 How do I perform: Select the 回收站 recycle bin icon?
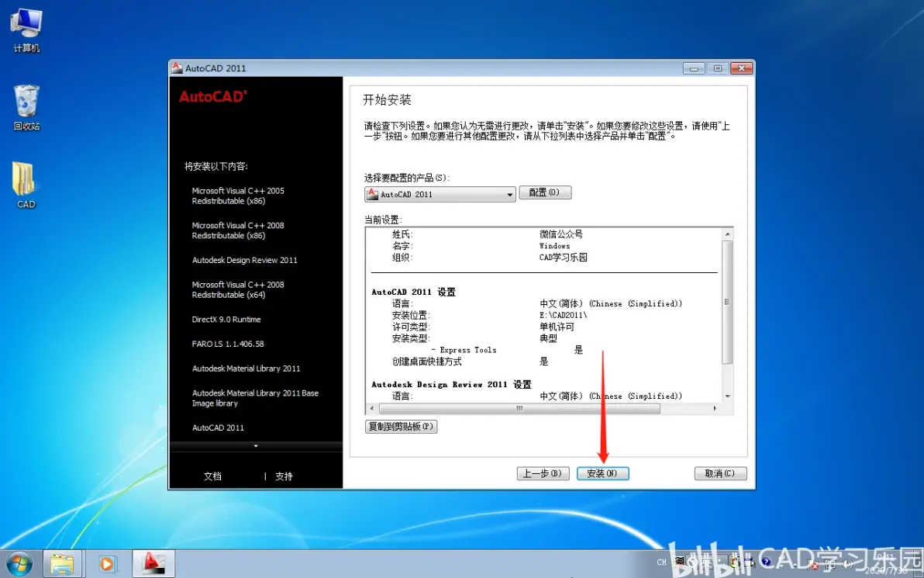[26, 107]
